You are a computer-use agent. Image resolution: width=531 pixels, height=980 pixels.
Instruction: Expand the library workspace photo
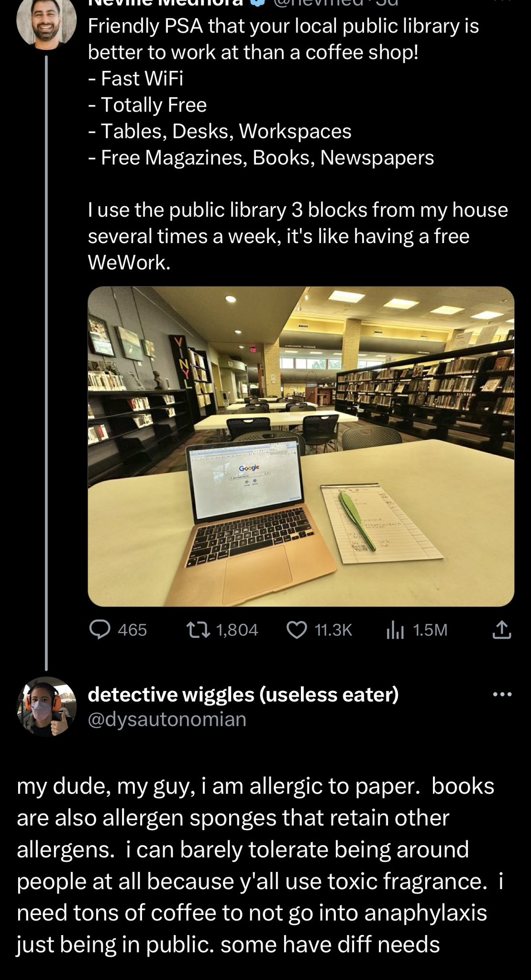click(x=301, y=446)
